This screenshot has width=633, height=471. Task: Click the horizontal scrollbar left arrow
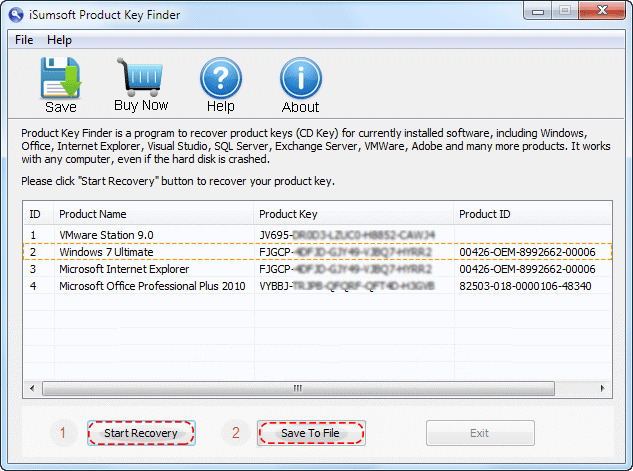point(32,388)
